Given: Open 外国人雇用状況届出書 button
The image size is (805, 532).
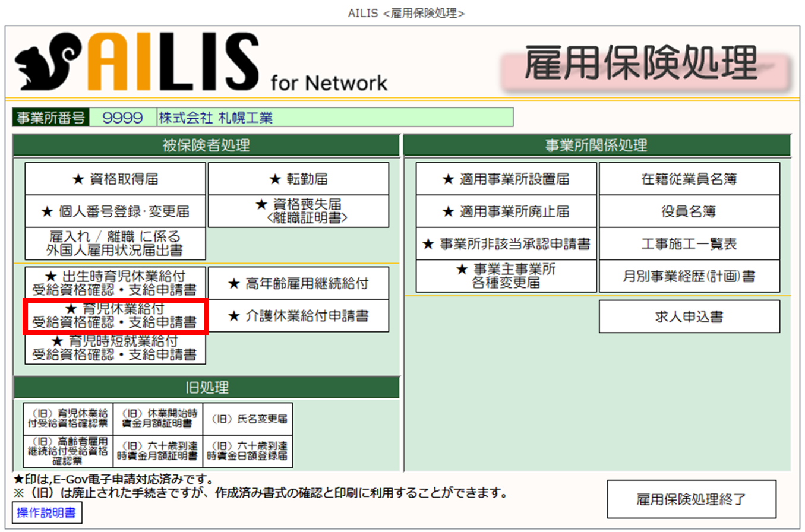Looking at the screenshot, I should click(115, 243).
